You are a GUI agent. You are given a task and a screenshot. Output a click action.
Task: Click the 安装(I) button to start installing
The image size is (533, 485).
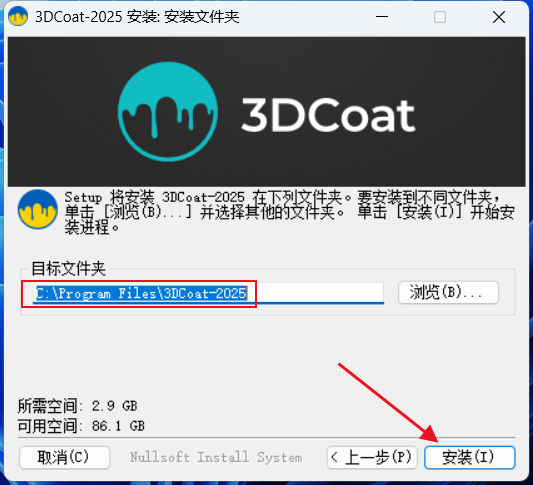[x=470, y=457]
